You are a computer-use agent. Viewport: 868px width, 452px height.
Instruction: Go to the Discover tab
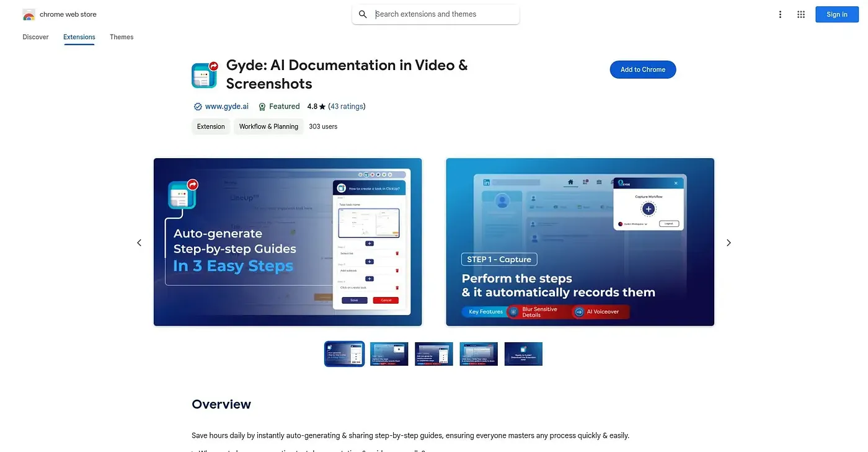[35, 37]
